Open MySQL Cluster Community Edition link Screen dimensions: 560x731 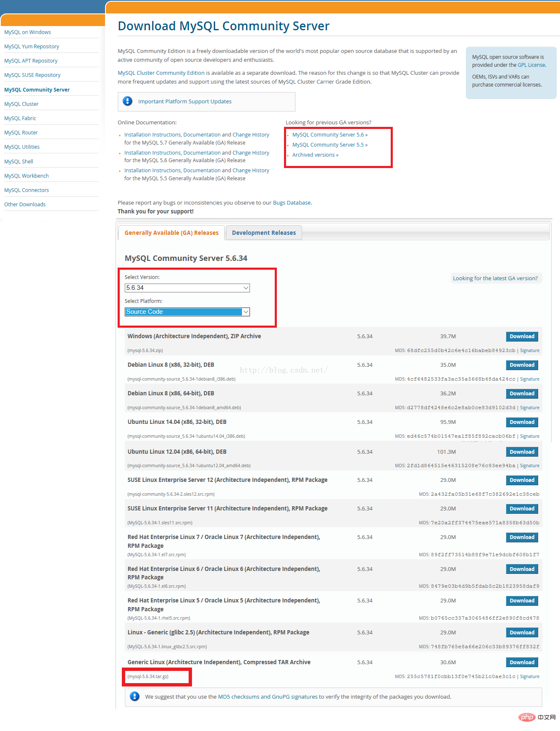161,73
